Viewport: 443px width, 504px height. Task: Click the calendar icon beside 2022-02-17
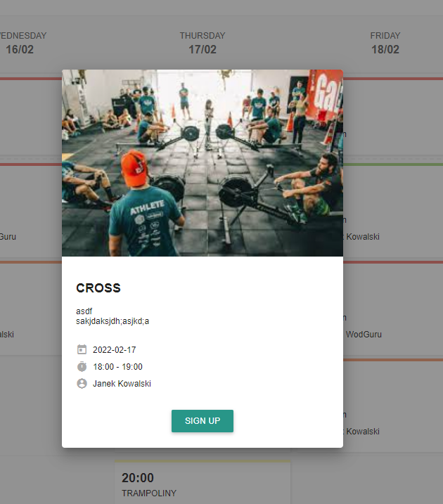click(x=82, y=349)
